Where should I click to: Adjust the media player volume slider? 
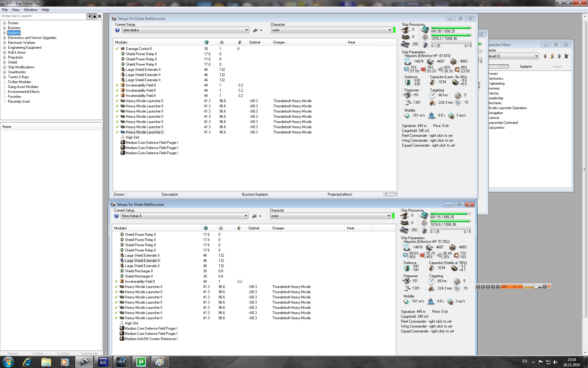tap(536, 287)
